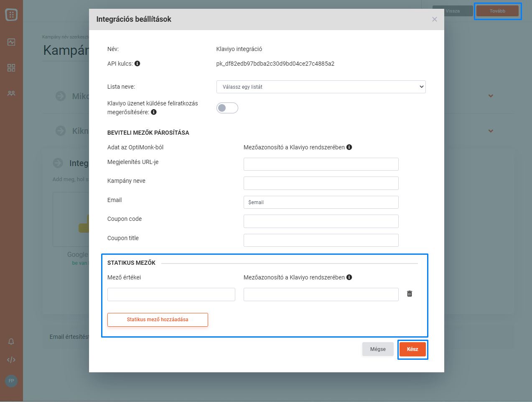Expand the first collapsed section chevron behind dialog
532x402 pixels.
point(491,96)
